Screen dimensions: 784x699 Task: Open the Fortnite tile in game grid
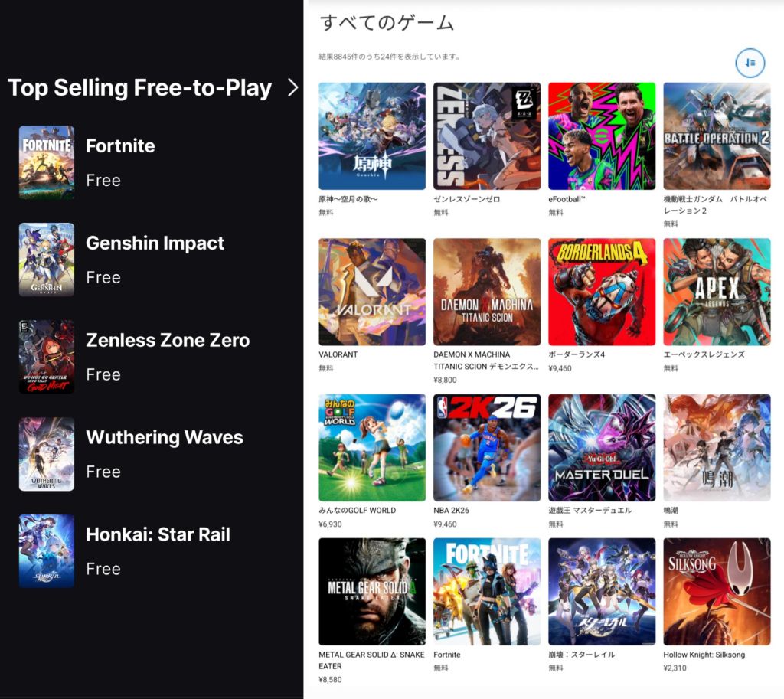(x=487, y=592)
